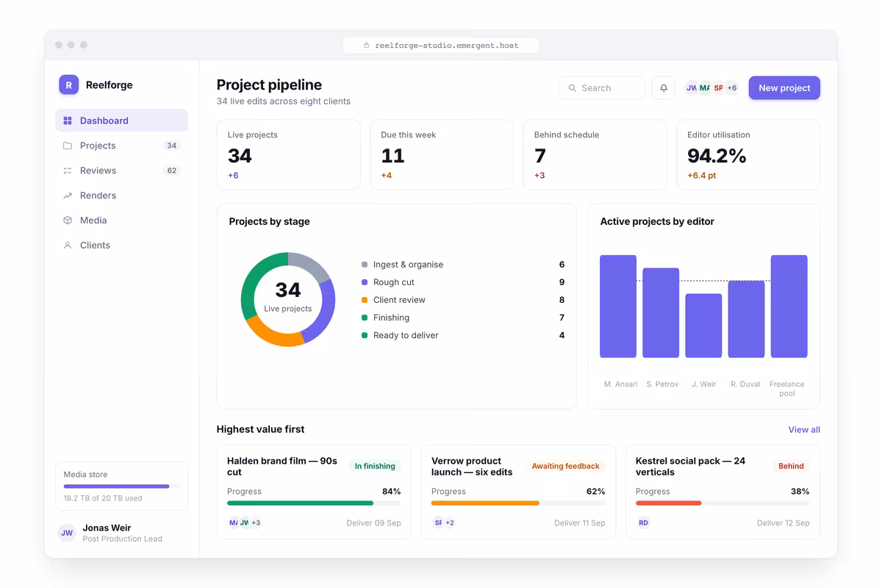Click the RD avatar on Kestrel card
This screenshot has height=588, width=882.
pyautogui.click(x=643, y=523)
